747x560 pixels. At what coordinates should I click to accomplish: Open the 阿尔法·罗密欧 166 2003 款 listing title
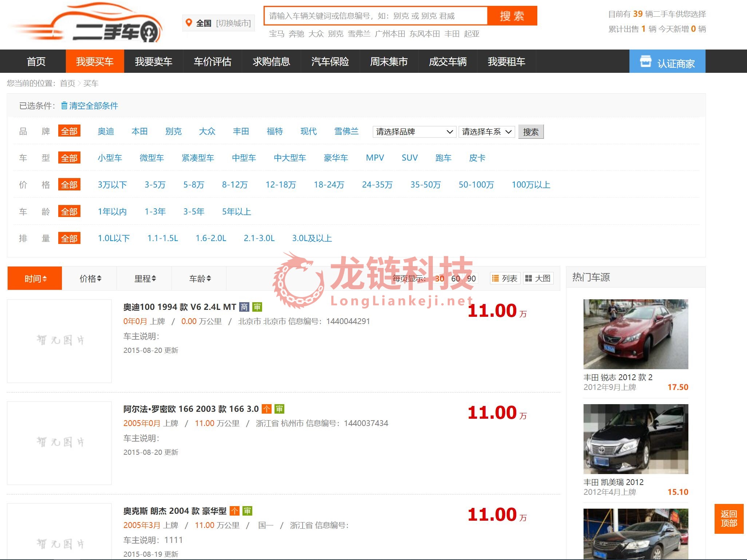(x=191, y=409)
